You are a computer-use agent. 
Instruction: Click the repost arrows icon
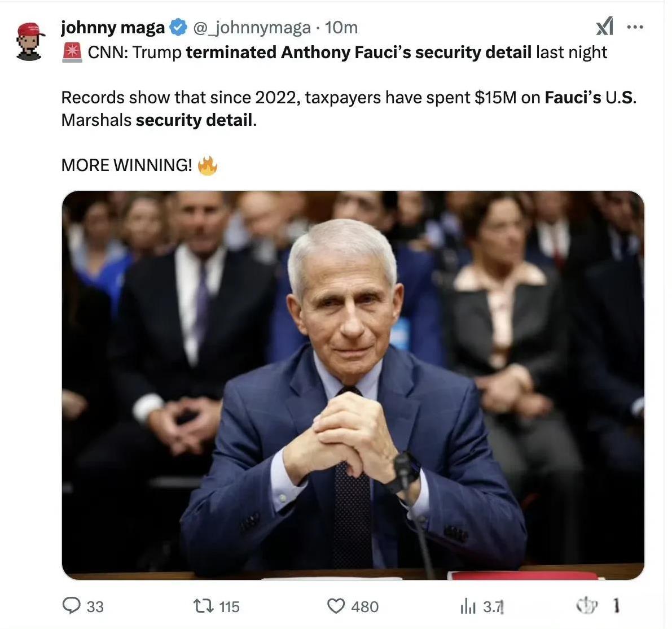(x=204, y=606)
